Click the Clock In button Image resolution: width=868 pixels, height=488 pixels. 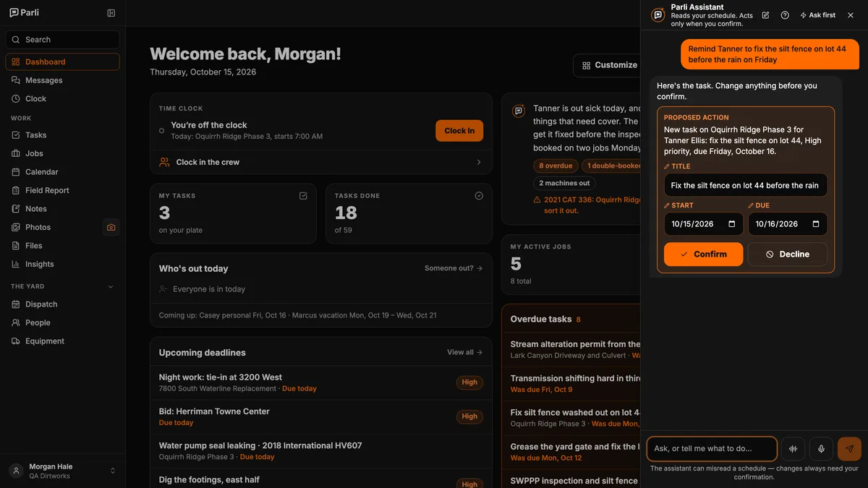coord(459,131)
